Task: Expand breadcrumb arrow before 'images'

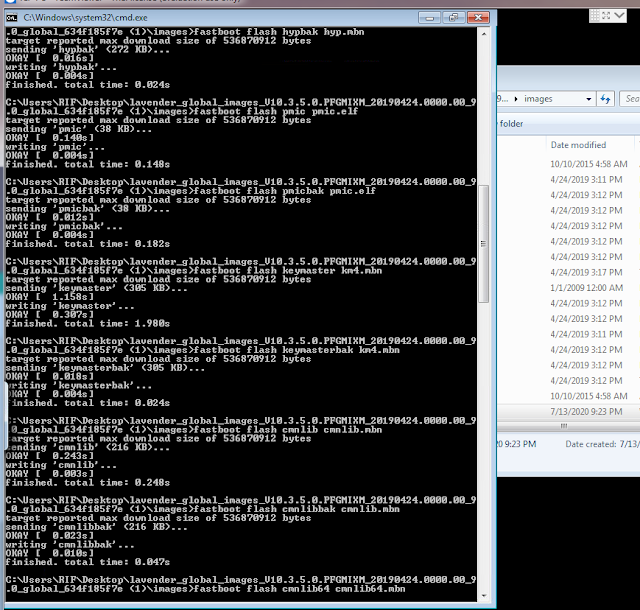Action: (x=516, y=99)
